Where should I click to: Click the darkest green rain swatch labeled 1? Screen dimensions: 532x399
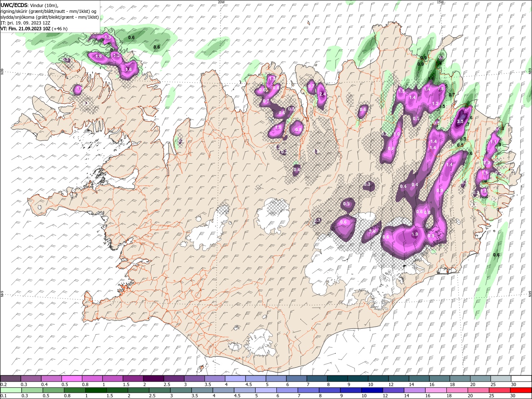point(96,390)
